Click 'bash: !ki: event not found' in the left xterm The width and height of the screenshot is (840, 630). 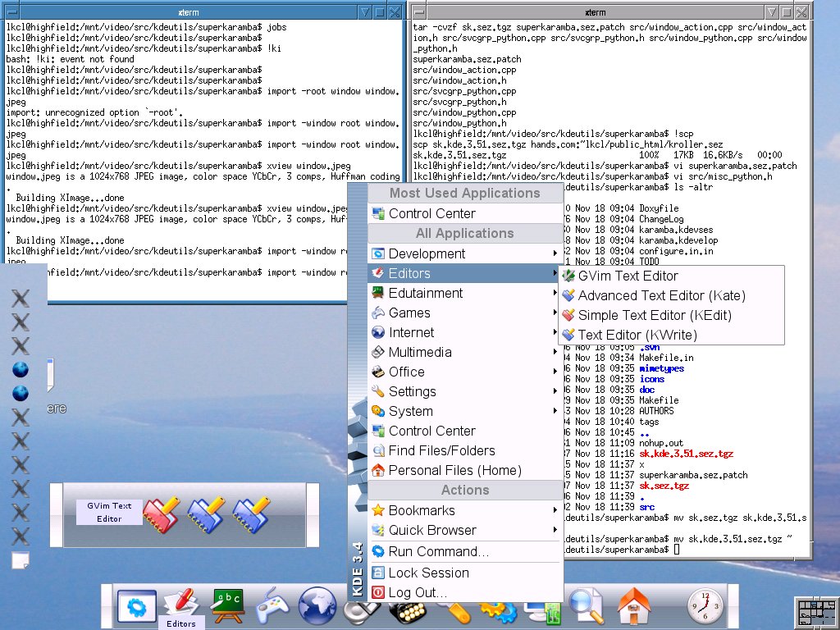tap(71, 59)
